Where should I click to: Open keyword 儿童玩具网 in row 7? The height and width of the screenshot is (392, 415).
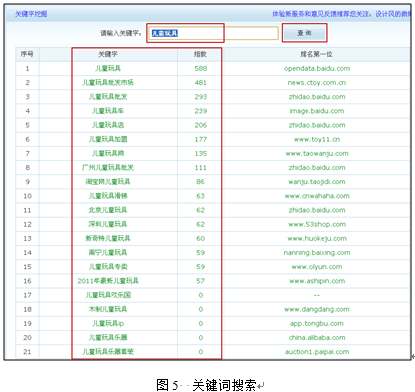pyautogui.click(x=108, y=153)
